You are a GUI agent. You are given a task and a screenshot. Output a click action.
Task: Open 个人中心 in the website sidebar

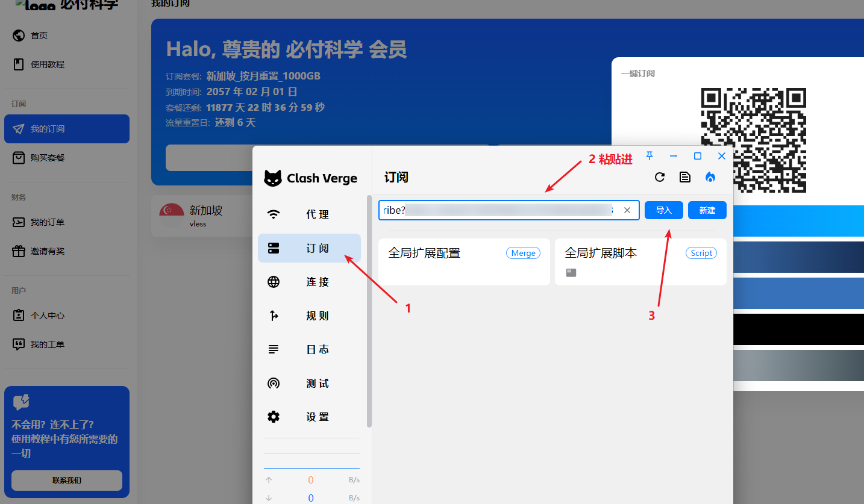point(67,316)
